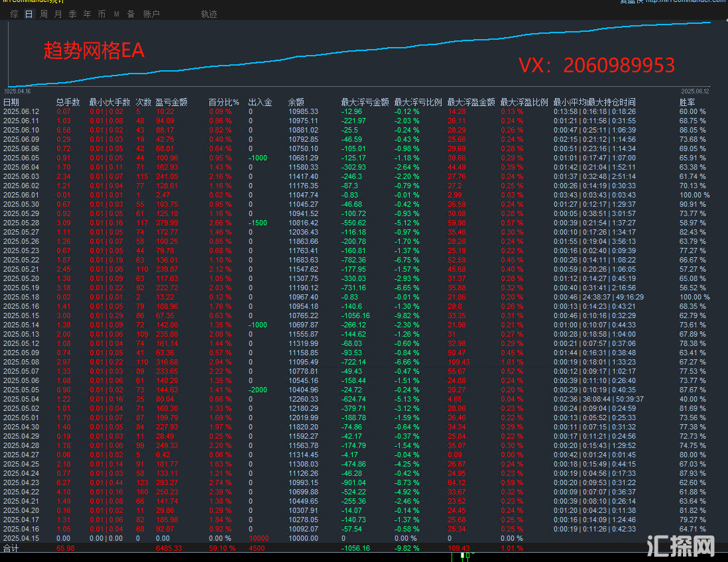Click the -1000 withdrawal on 2025.05.14

(x=258, y=325)
